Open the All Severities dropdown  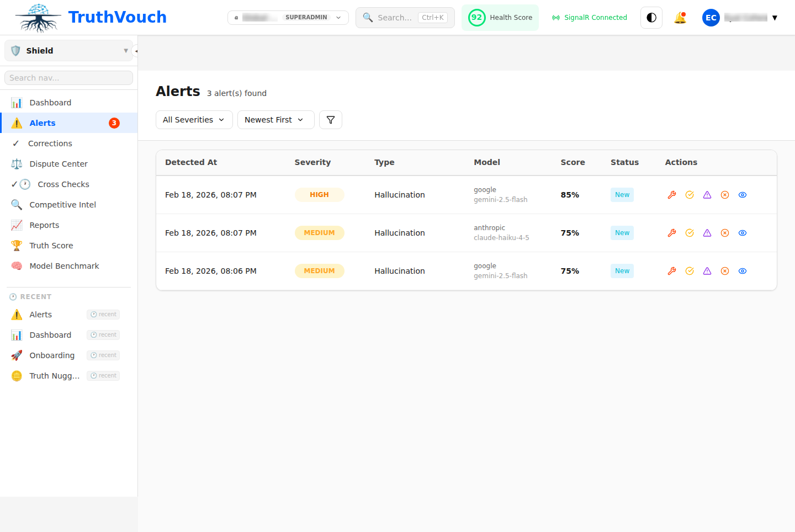(x=194, y=120)
